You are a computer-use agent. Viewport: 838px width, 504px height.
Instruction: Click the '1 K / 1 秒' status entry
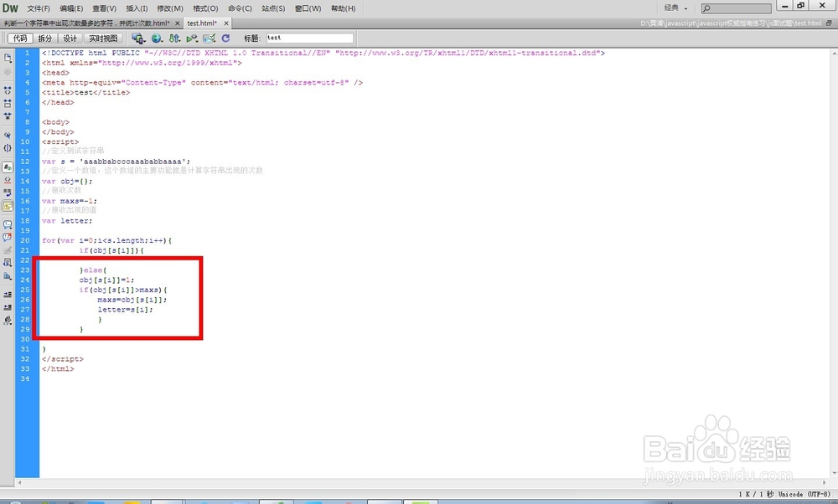[x=756, y=495]
